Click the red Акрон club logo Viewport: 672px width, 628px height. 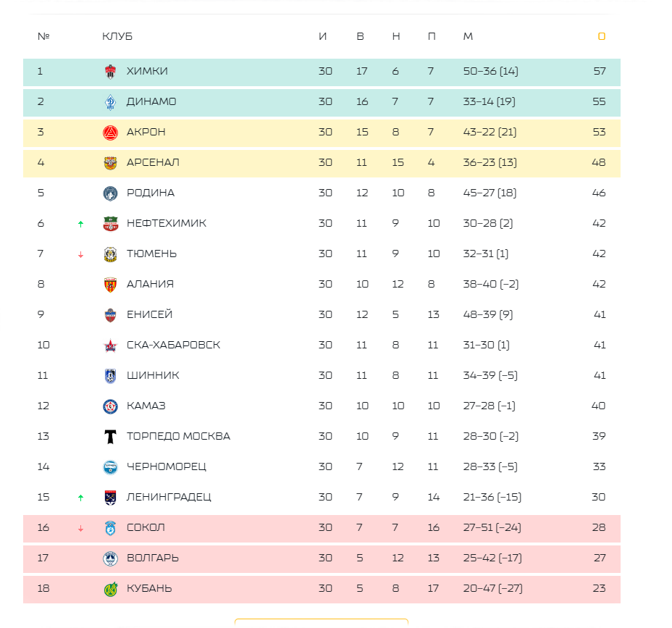click(x=111, y=133)
